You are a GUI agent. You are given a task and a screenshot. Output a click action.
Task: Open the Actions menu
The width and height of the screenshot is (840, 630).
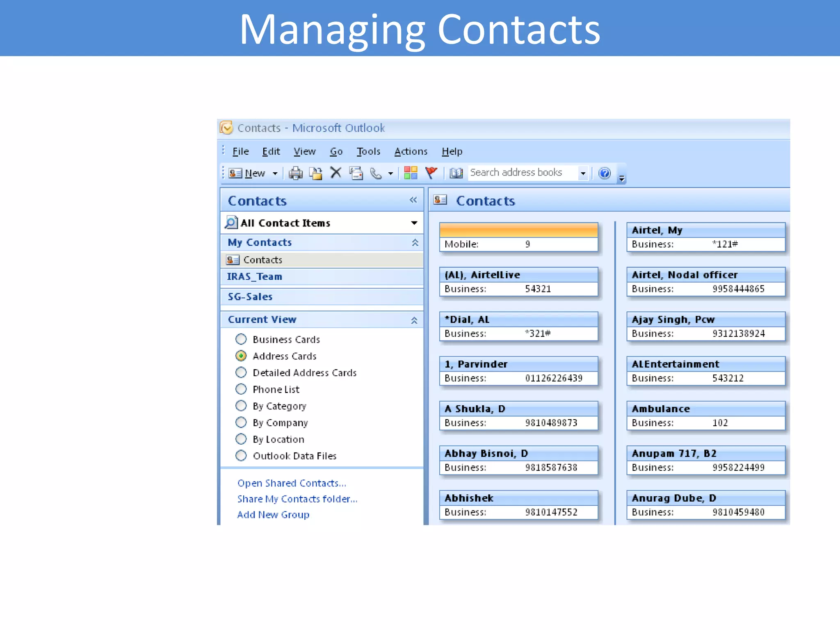(411, 151)
